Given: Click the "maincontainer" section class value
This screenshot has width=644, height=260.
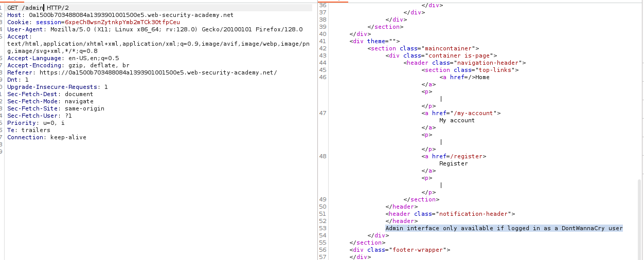Looking at the screenshot, I should (x=451, y=48).
